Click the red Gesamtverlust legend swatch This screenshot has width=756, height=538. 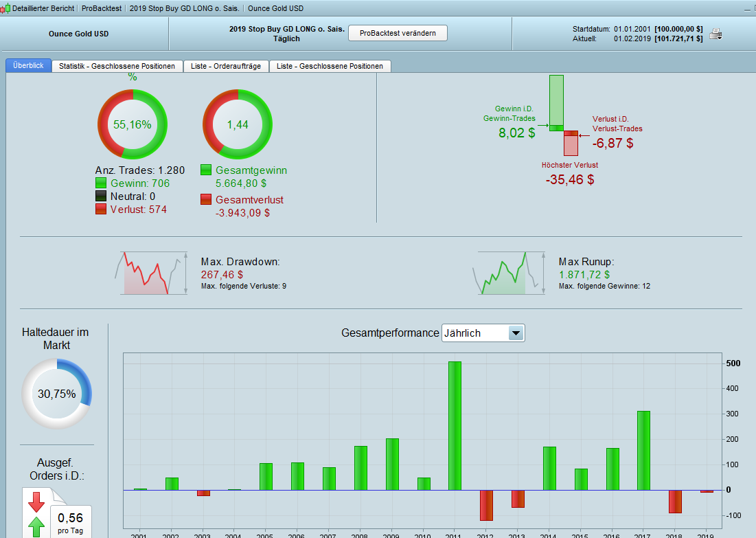coord(207,199)
